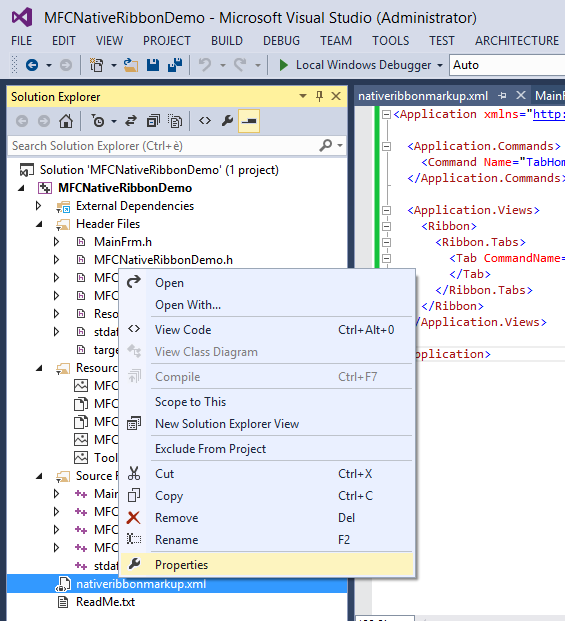Click the Save All icon
565x621 pixels.
click(175, 65)
